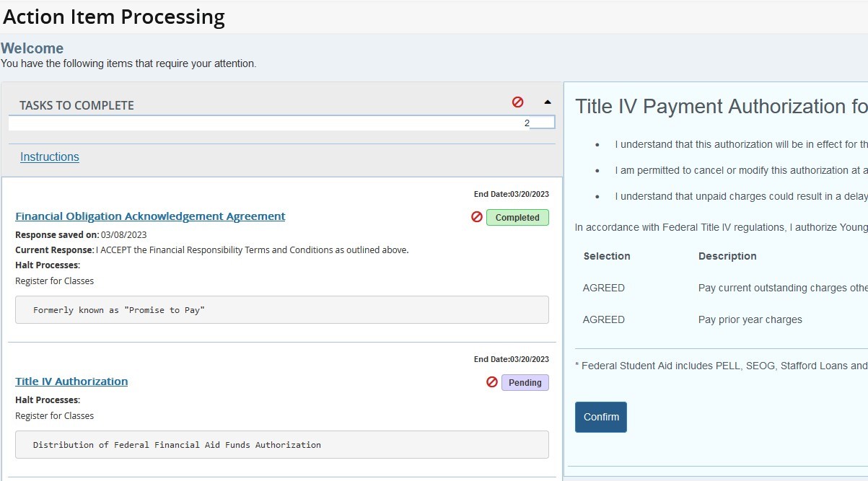
Task: Select AGREED for pay current outstanding charges
Action: 604,288
